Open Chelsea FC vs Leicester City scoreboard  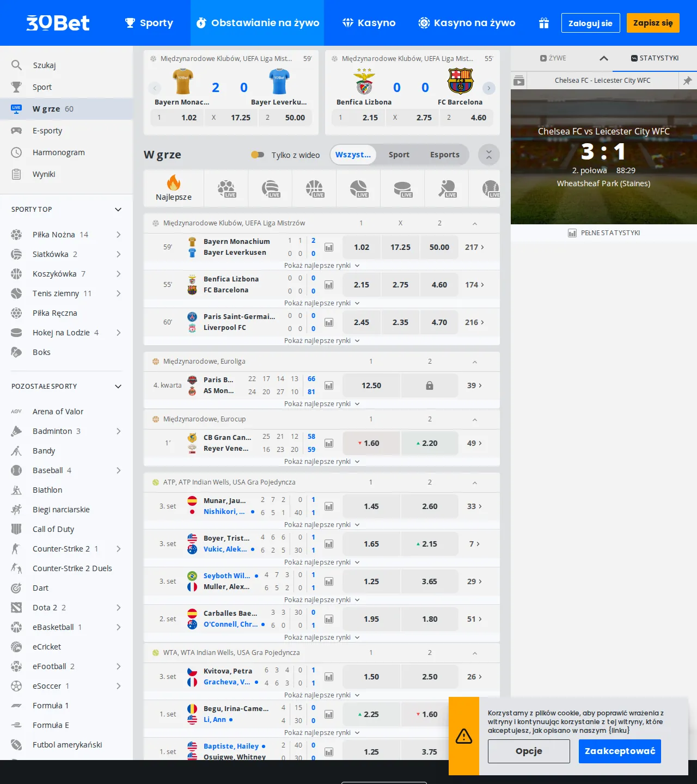point(604,157)
